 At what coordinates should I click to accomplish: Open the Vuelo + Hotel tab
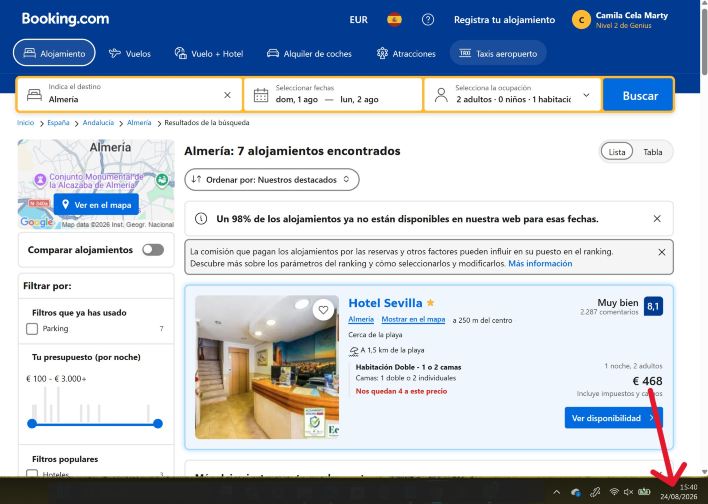coord(209,53)
